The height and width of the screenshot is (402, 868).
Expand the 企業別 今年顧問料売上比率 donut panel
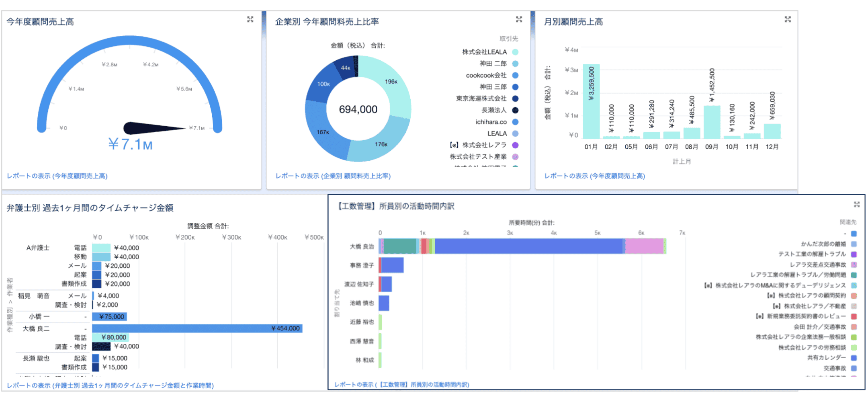(x=519, y=19)
